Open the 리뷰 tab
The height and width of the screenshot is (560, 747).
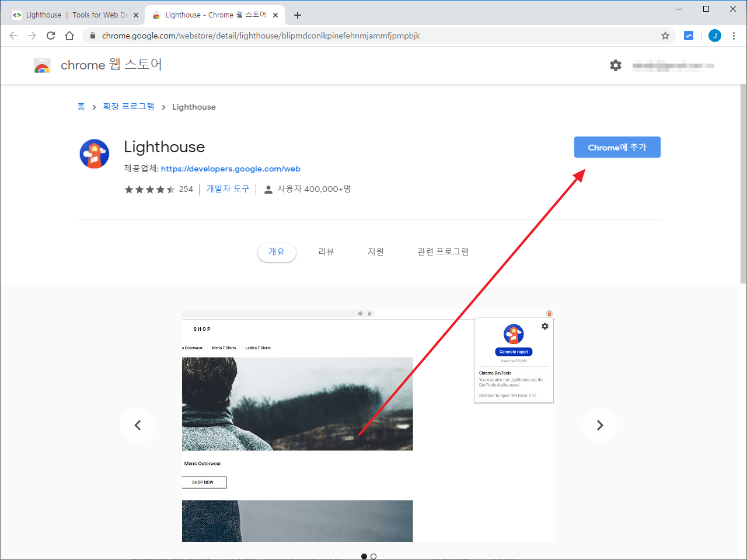[326, 252]
